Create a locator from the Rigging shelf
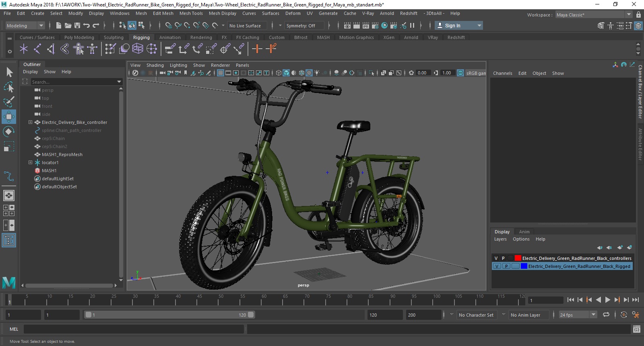The height and width of the screenshot is (346, 644). [x=24, y=49]
